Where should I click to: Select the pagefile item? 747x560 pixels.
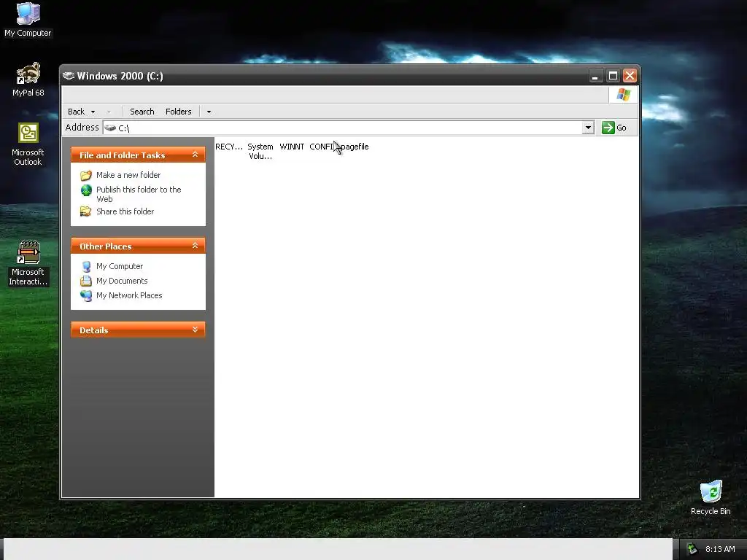coord(355,147)
